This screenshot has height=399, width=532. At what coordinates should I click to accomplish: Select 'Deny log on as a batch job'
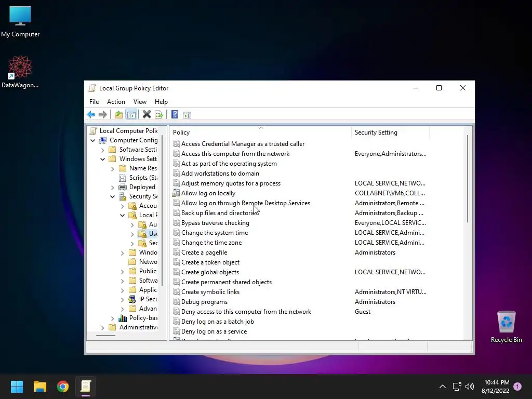click(218, 321)
